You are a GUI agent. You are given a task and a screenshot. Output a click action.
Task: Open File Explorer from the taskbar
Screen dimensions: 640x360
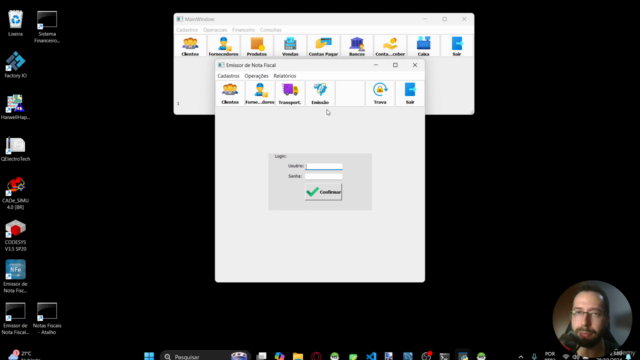point(298,356)
